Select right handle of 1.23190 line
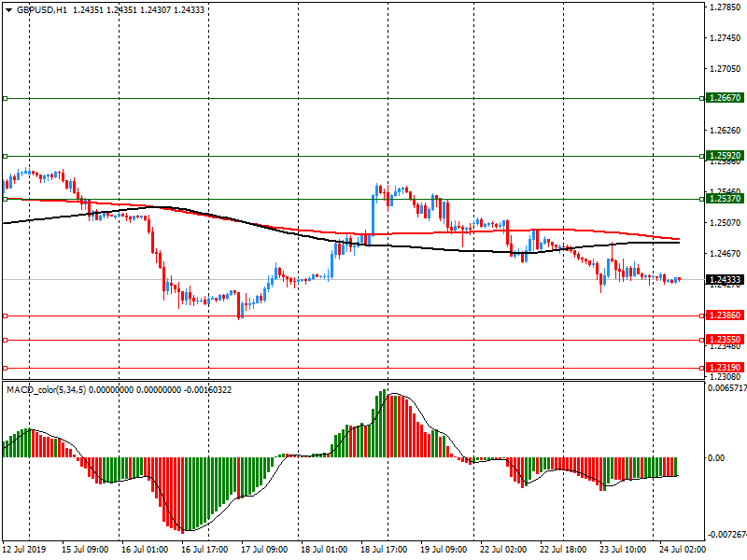The width and height of the screenshot is (747, 560). point(702,368)
